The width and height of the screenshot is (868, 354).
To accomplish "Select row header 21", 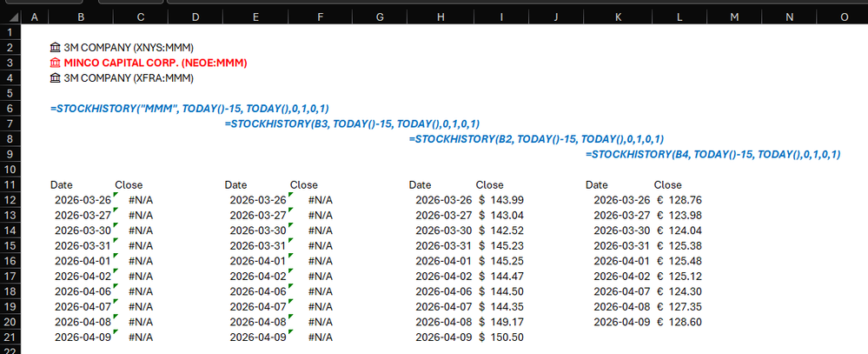I will pyautogui.click(x=10, y=337).
